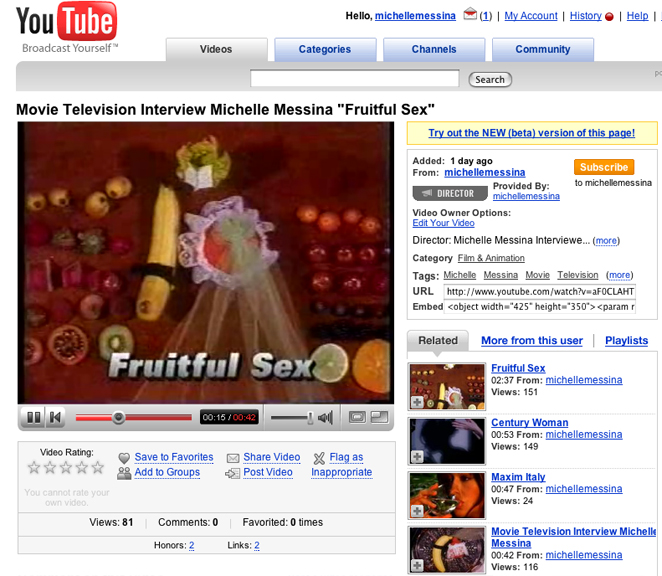662x576 pixels.
Task: Click the YouTube logo
Action: click(x=67, y=27)
